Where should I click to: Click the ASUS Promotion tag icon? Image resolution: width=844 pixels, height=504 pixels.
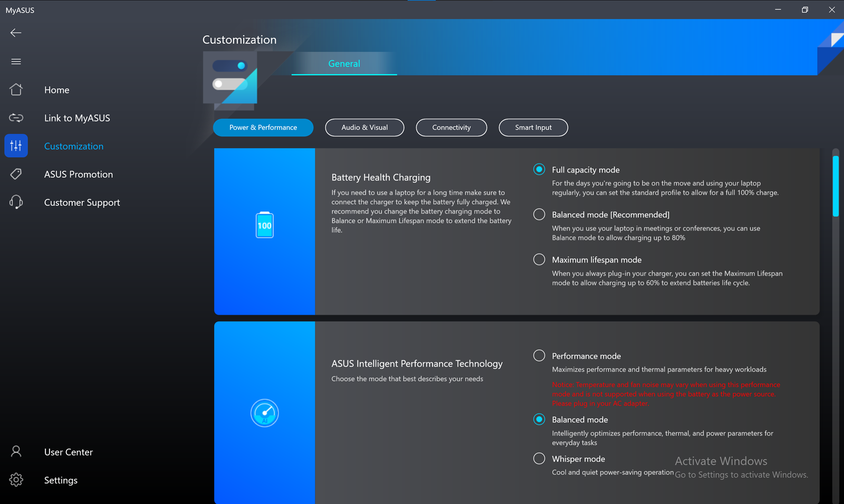tap(16, 174)
